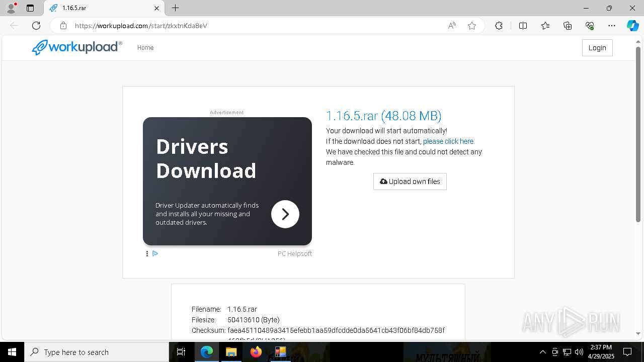Open File Explorer taskbar icon
The width and height of the screenshot is (644, 362).
click(x=231, y=352)
